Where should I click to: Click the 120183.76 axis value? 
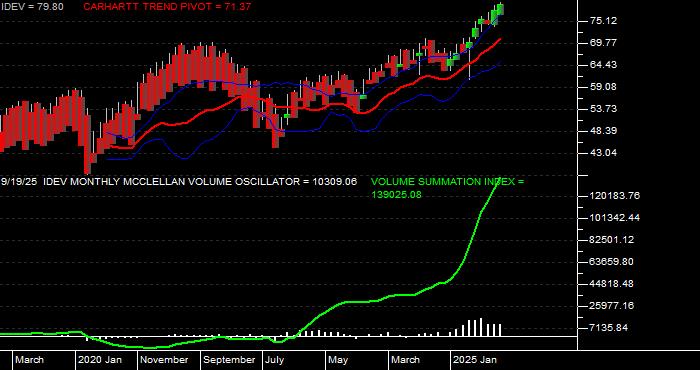click(615, 195)
